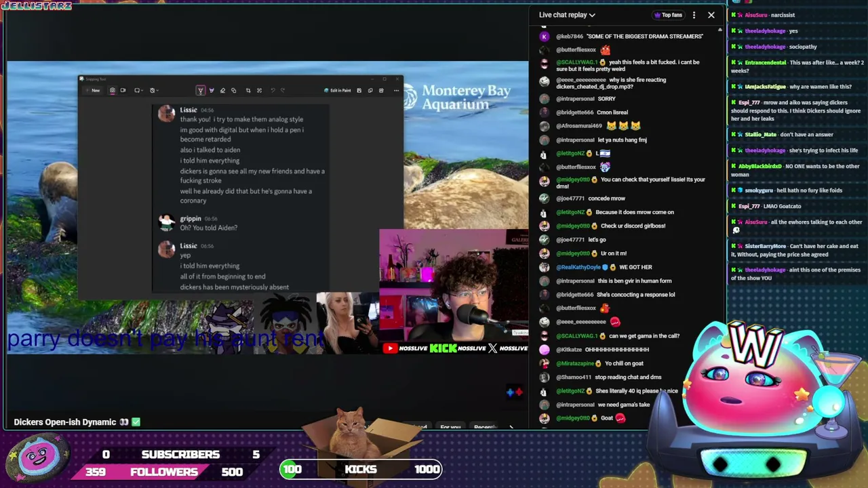This screenshot has width=868, height=488.
Task: Close the Live chat replay panel
Action: [711, 15]
